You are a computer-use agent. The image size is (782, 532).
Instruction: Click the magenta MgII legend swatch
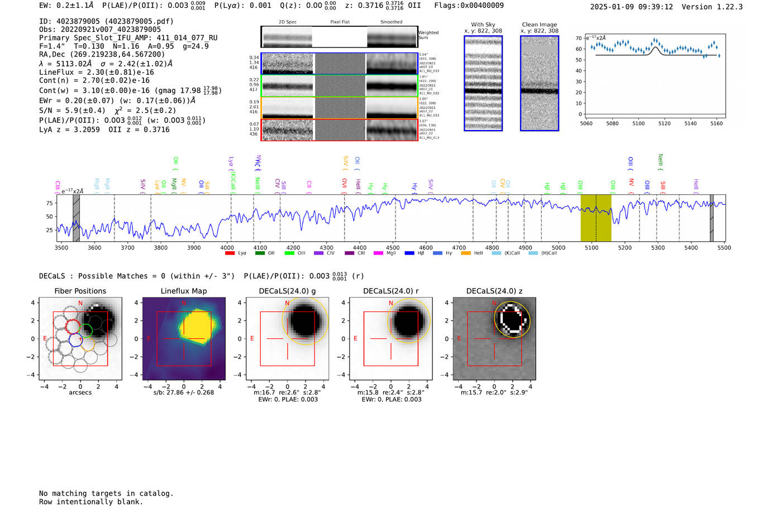point(379,253)
